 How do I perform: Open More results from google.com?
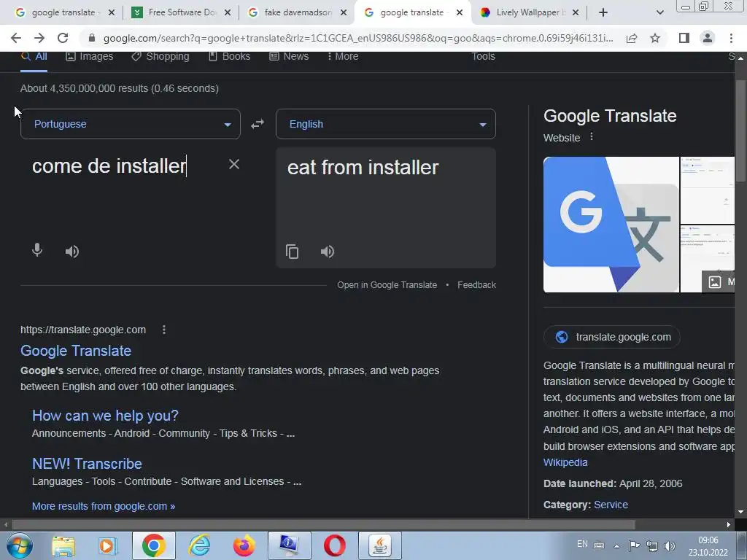click(104, 506)
